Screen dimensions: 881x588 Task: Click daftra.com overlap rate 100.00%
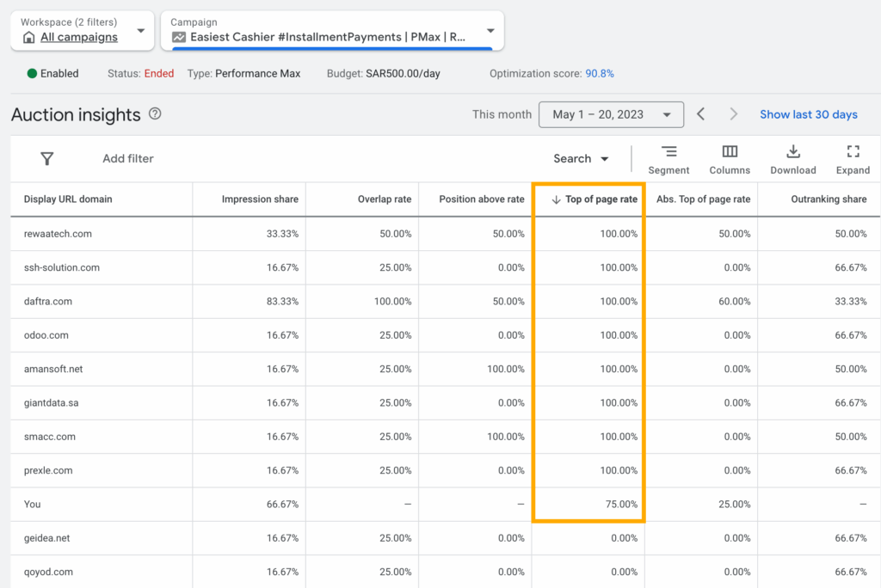[x=392, y=302]
